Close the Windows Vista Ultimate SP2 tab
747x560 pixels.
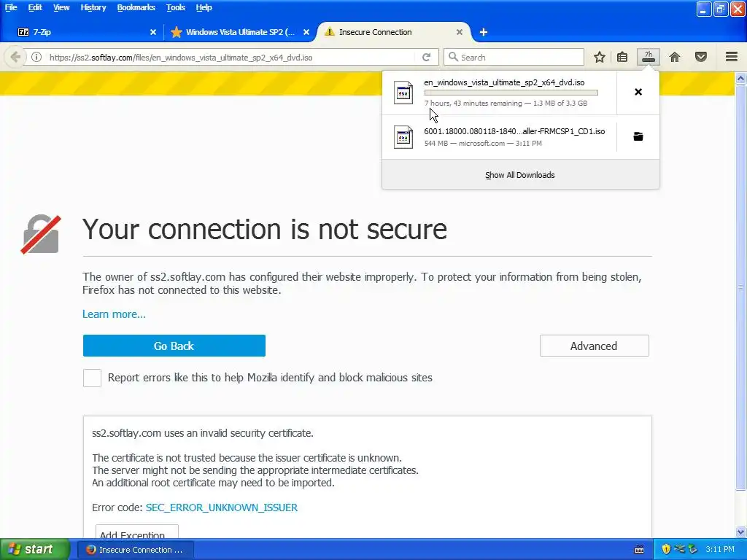[306, 32]
